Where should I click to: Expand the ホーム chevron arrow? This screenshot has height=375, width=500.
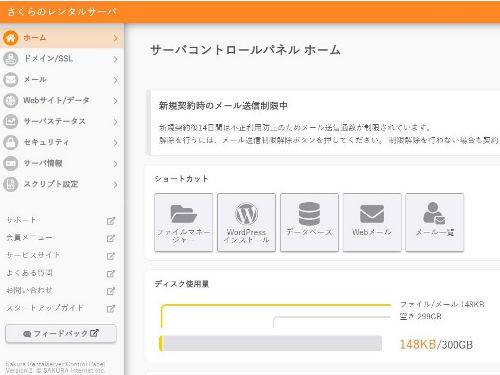click(x=115, y=38)
